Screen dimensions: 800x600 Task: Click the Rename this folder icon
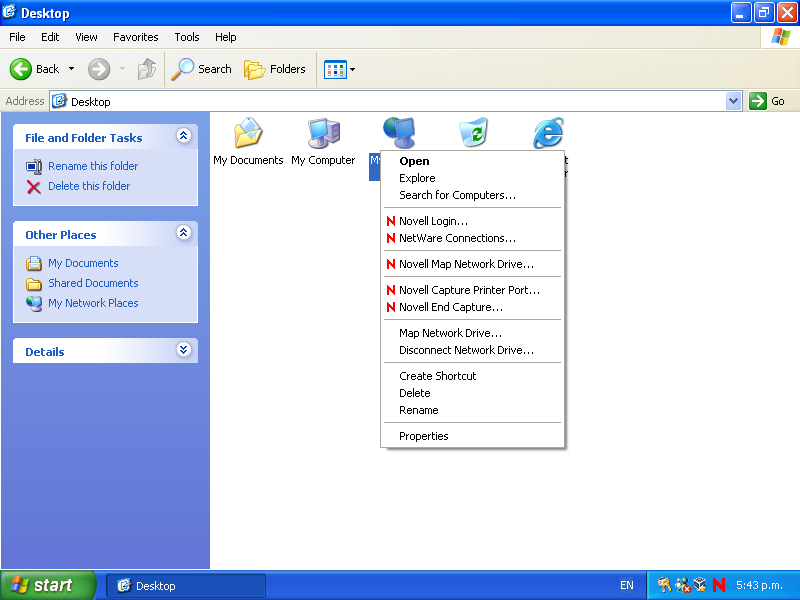click(34, 167)
